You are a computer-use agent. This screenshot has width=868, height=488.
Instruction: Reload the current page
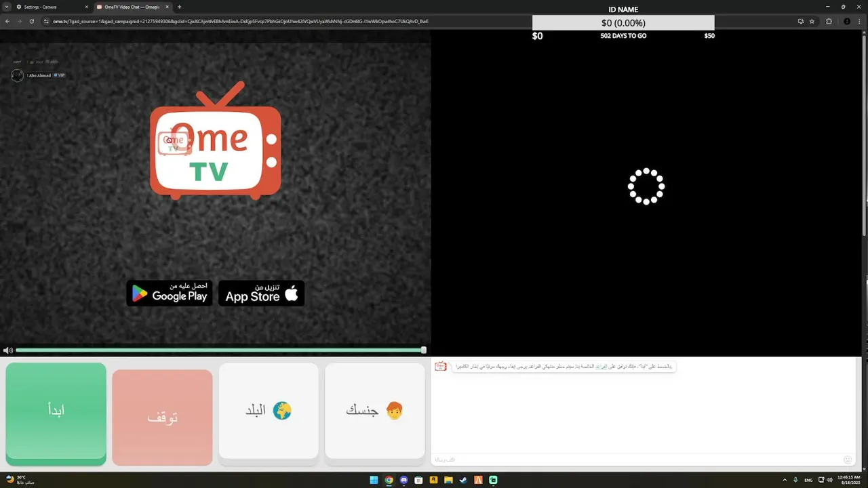(x=32, y=21)
